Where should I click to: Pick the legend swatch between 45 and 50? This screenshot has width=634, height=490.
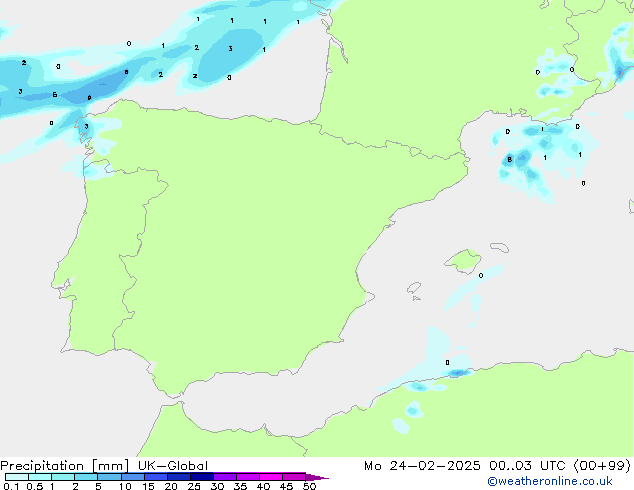[294, 477]
